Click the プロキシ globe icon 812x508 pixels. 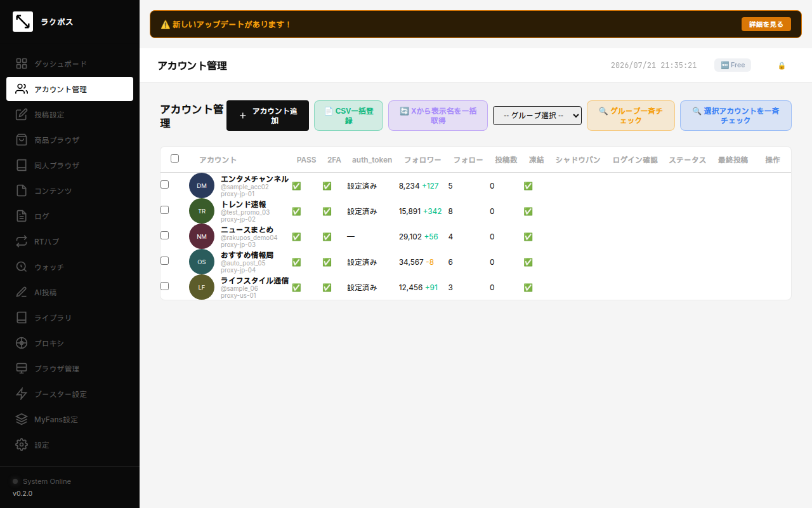22,343
